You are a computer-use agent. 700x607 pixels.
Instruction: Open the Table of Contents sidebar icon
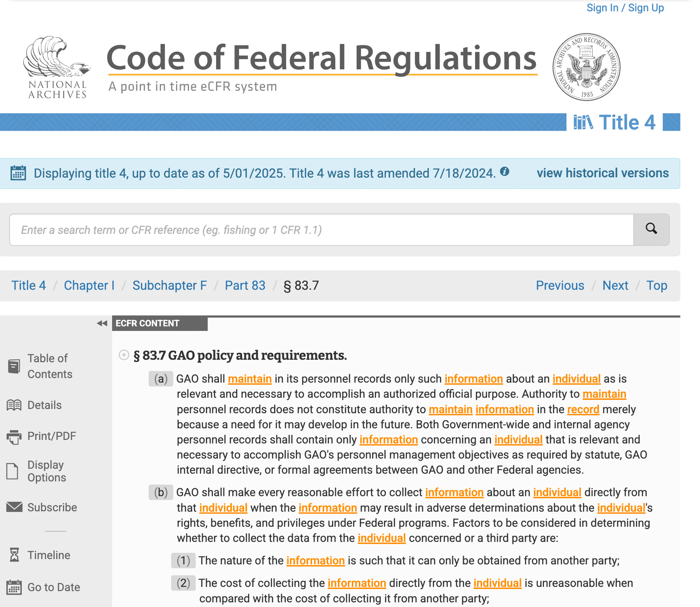point(14,366)
